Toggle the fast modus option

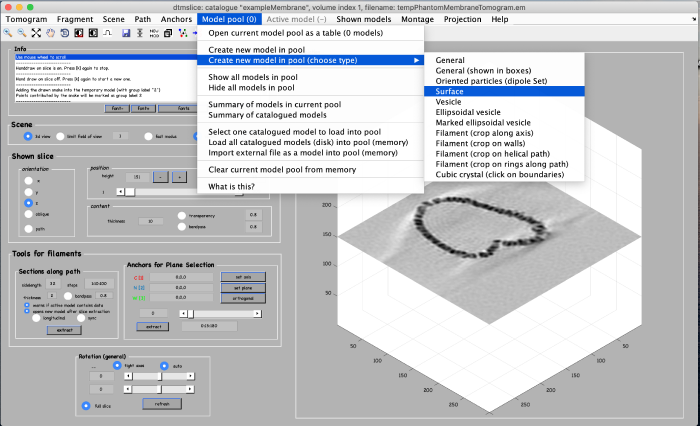coord(148,136)
